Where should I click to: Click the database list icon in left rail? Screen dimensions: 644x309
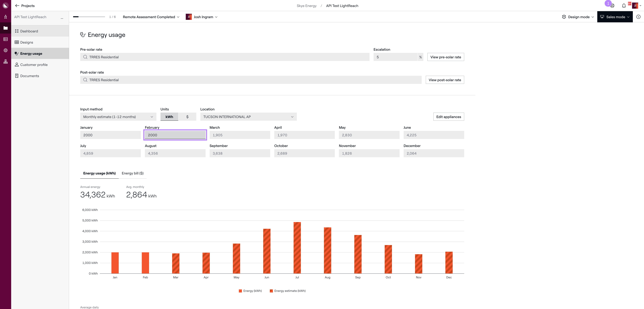5,39
